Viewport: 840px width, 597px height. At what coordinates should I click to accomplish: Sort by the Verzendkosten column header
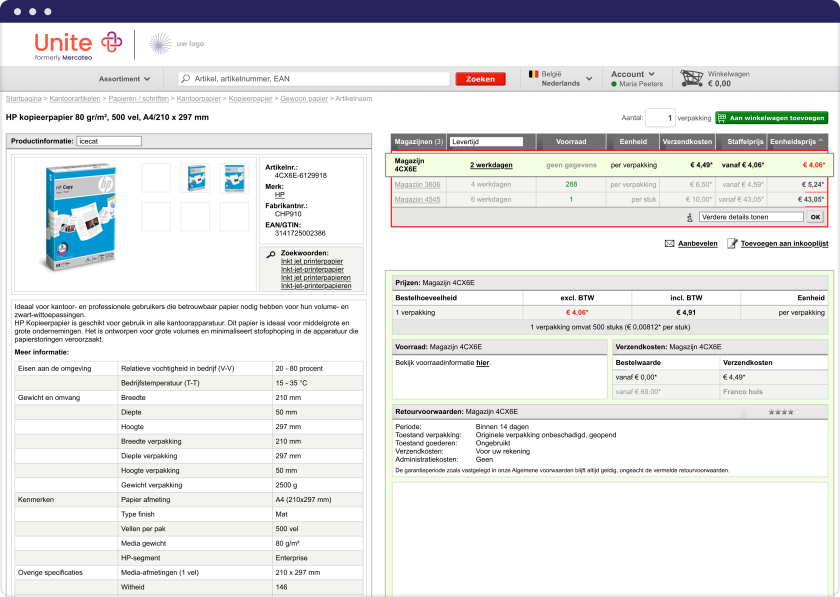[687, 141]
